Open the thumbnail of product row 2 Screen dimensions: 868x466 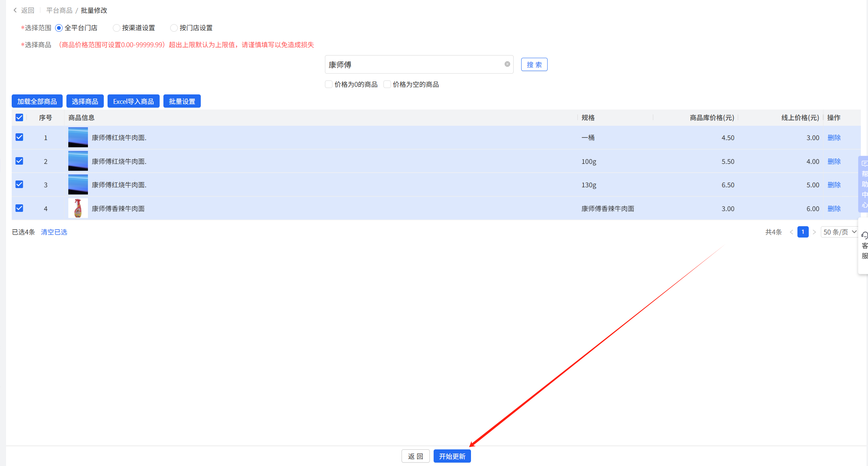tap(78, 161)
